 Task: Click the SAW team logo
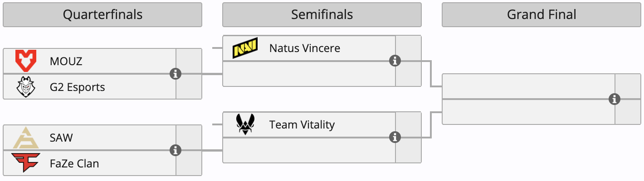click(x=26, y=138)
